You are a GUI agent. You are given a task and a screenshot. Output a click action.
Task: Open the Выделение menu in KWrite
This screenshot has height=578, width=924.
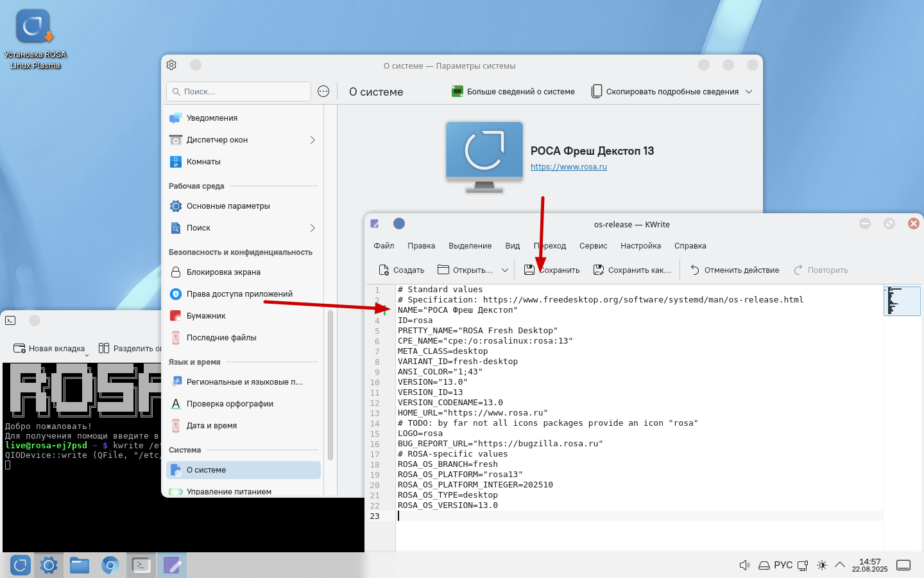click(x=470, y=246)
